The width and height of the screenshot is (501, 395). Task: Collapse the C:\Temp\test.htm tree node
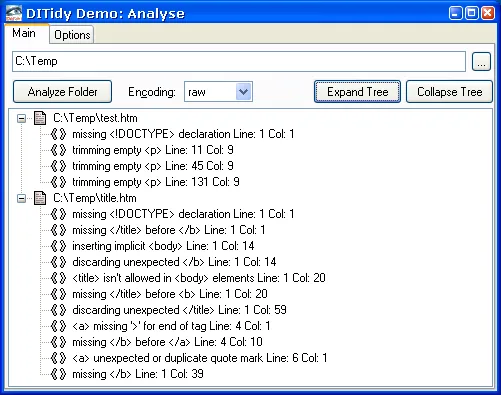(21, 119)
